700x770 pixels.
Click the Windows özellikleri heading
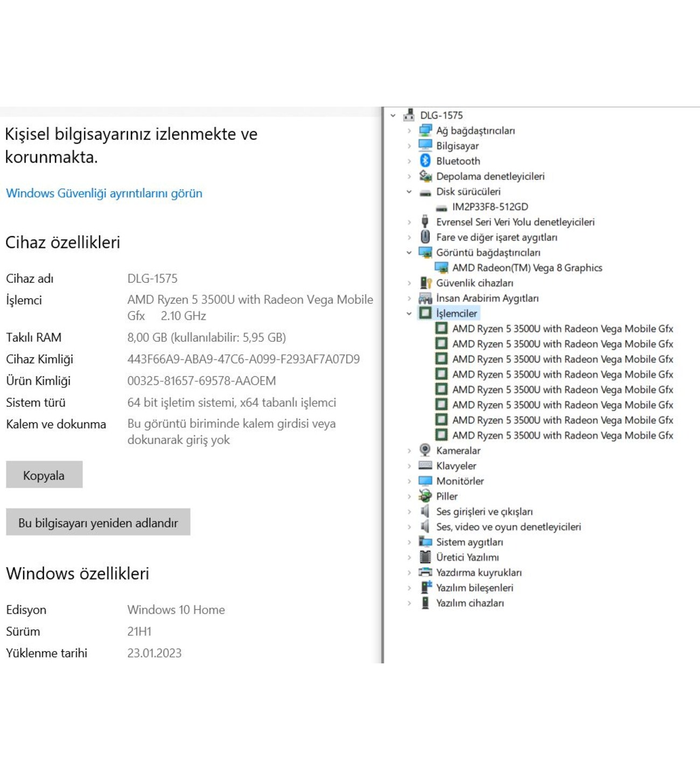point(78,573)
